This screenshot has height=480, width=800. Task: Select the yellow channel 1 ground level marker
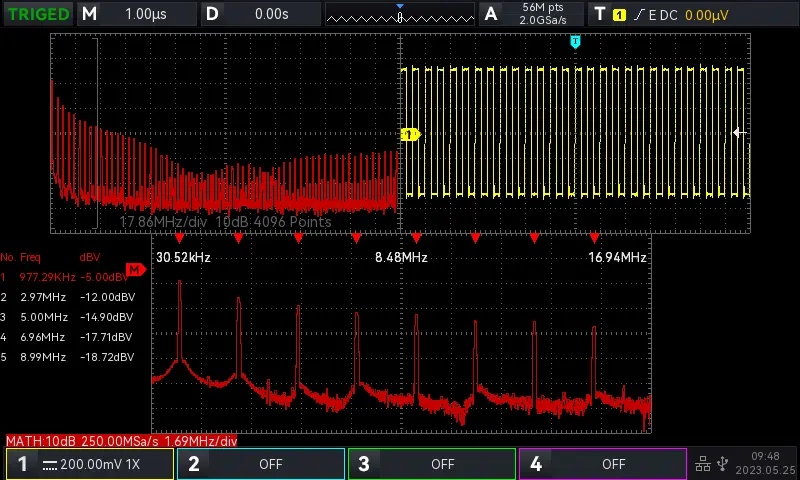(409, 134)
